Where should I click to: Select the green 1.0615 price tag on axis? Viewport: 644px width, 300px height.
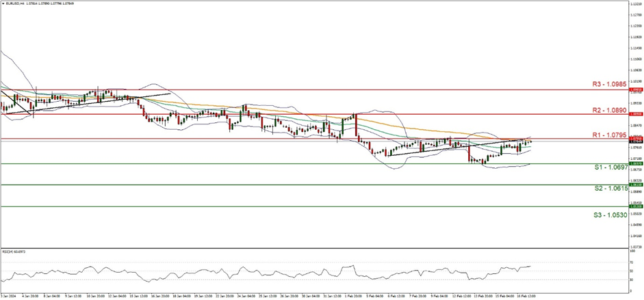636,185
